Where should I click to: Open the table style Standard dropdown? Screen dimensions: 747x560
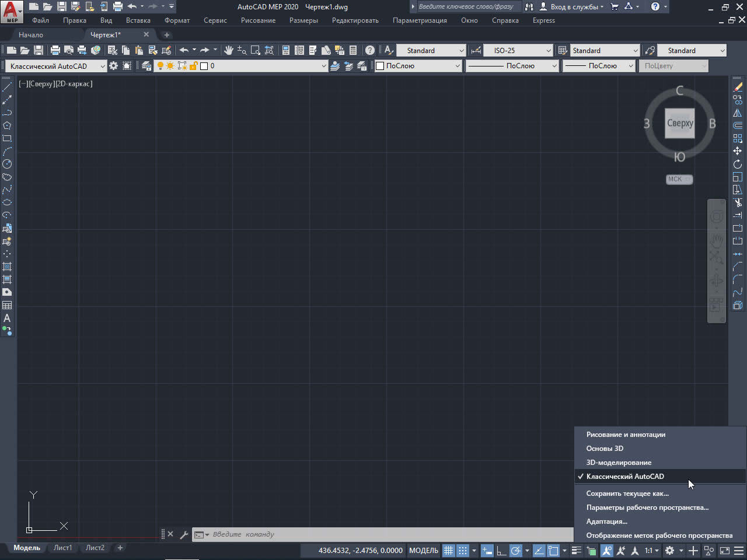[x=605, y=50]
